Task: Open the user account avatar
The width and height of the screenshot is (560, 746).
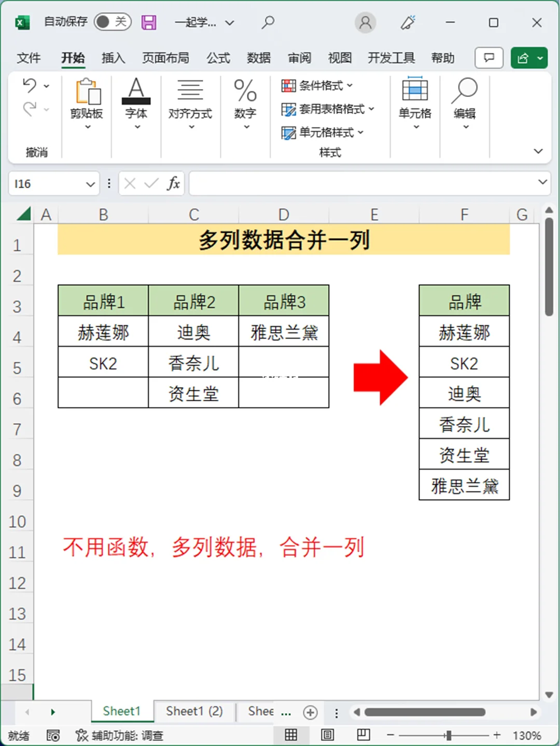Action: click(365, 22)
